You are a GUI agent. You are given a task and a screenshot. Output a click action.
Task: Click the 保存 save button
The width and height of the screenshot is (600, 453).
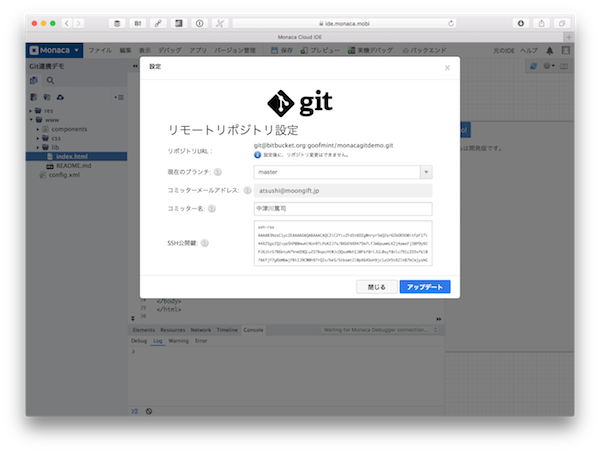click(282, 51)
